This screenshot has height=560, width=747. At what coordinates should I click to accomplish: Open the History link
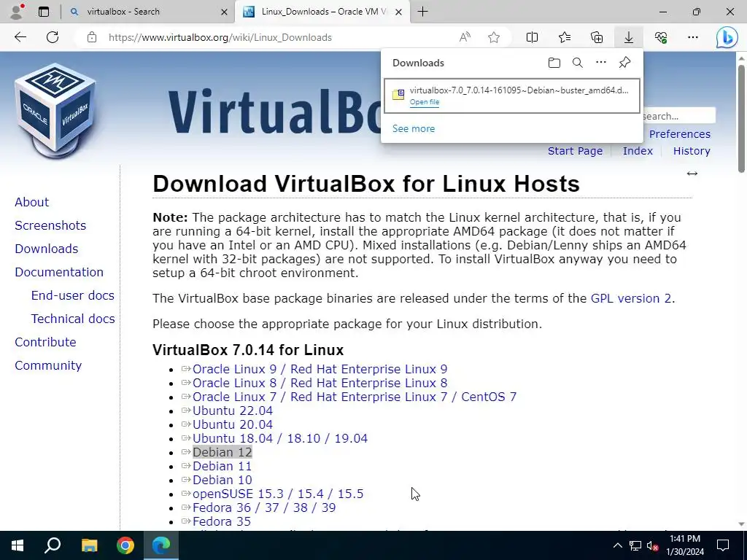click(692, 151)
